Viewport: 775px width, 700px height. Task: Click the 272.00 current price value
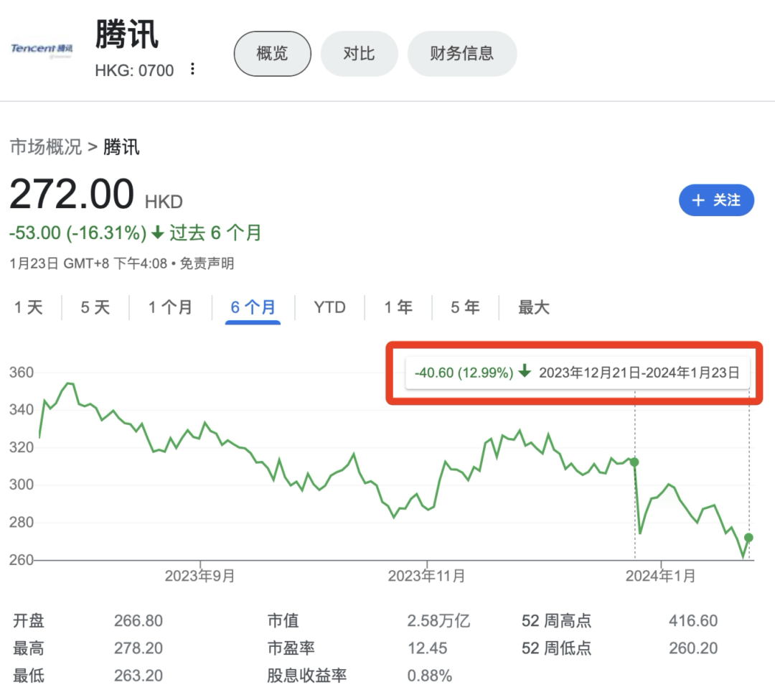tap(72, 194)
